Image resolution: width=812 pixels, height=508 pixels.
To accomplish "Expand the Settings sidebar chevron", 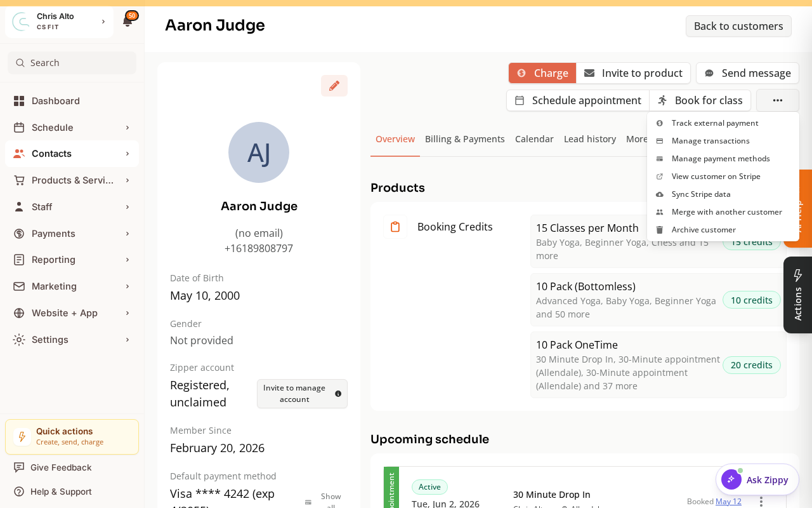I will (x=128, y=340).
